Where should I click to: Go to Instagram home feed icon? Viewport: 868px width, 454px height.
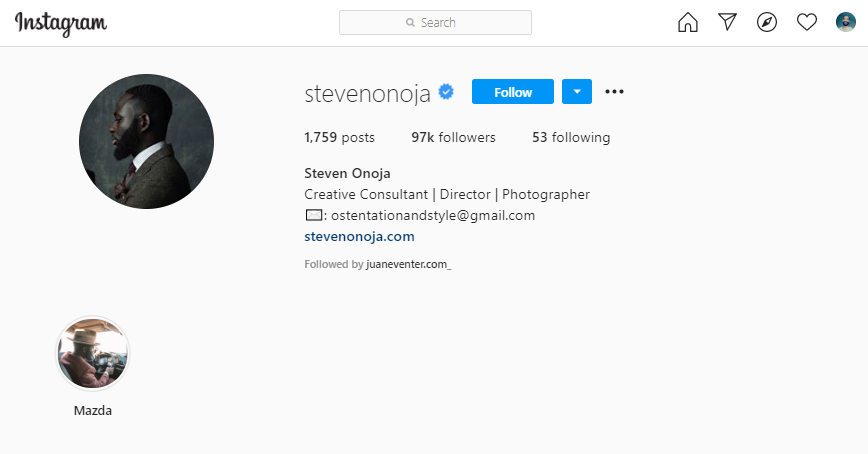pyautogui.click(x=688, y=23)
